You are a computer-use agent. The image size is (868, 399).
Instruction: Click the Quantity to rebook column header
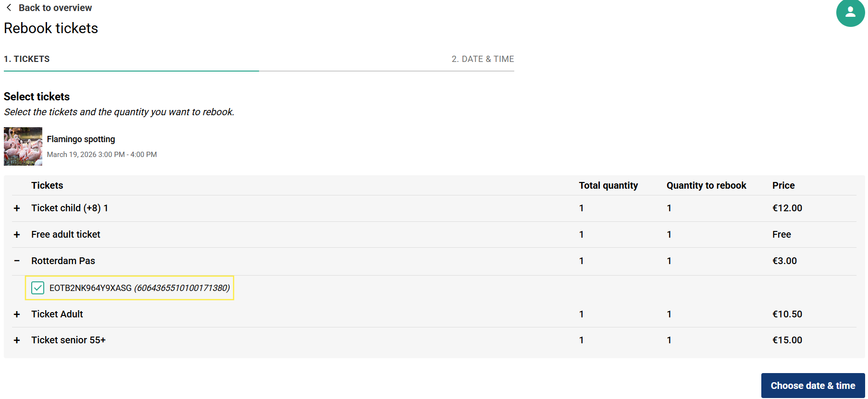pos(706,185)
